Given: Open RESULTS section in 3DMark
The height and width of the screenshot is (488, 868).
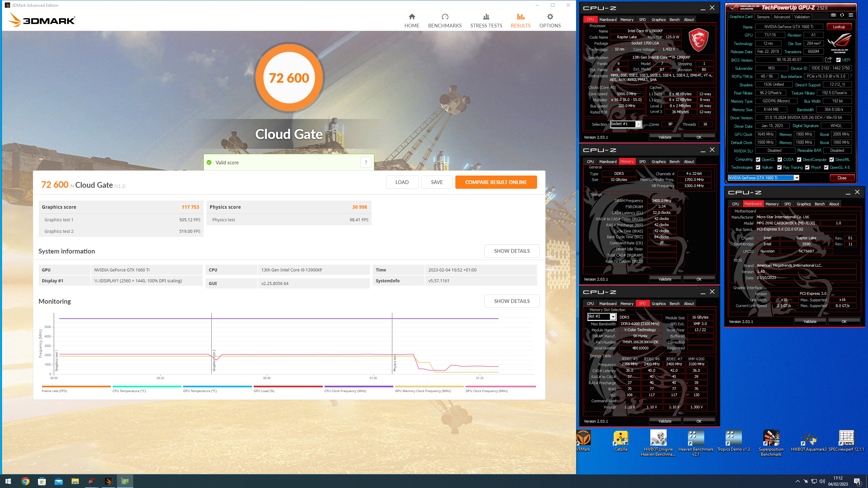Looking at the screenshot, I should point(520,21).
